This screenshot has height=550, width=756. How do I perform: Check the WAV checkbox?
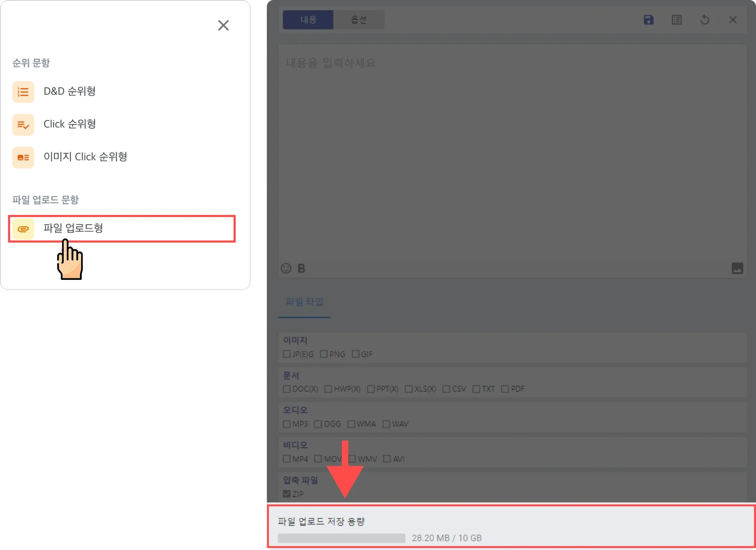pos(386,424)
